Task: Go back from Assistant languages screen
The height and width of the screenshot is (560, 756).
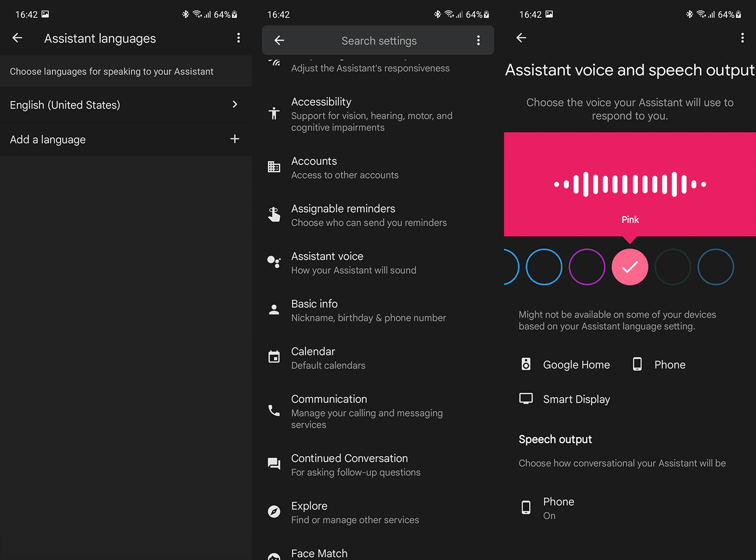Action: pos(17,38)
